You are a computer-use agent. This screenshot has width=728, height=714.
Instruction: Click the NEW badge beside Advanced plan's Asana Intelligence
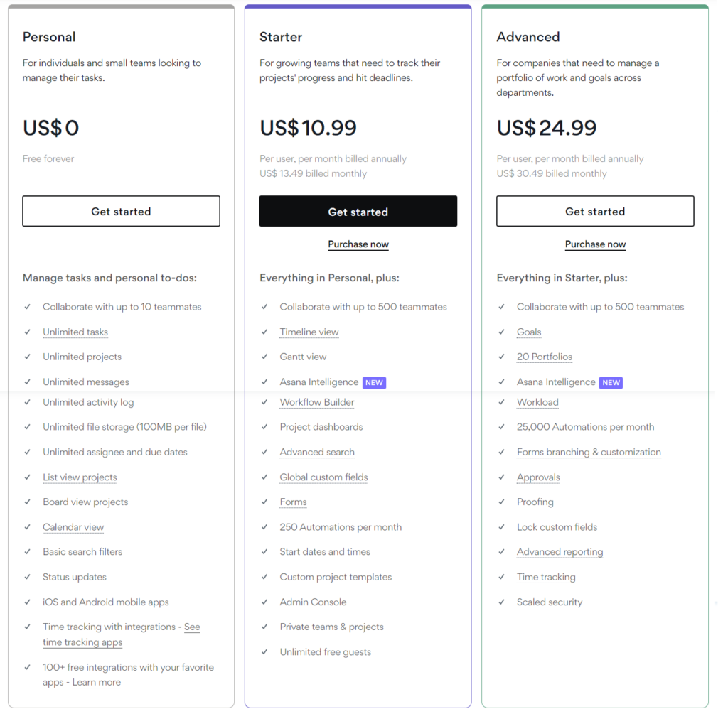pyautogui.click(x=611, y=382)
